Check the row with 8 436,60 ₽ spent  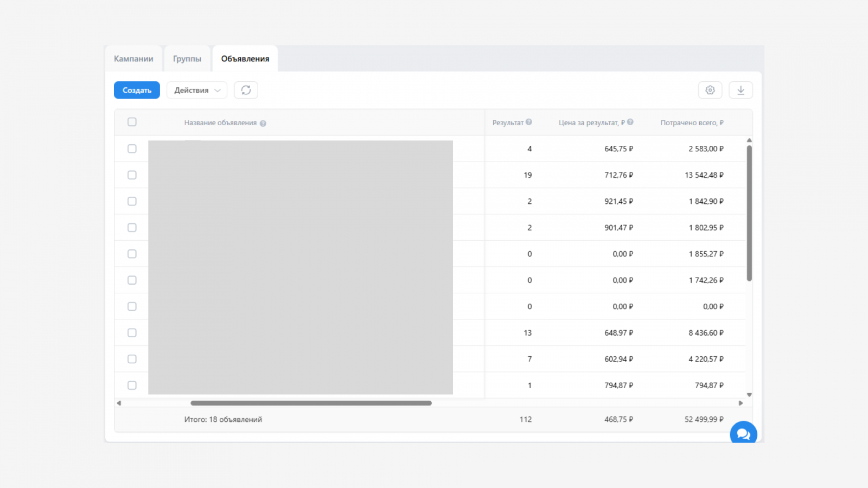(132, 333)
